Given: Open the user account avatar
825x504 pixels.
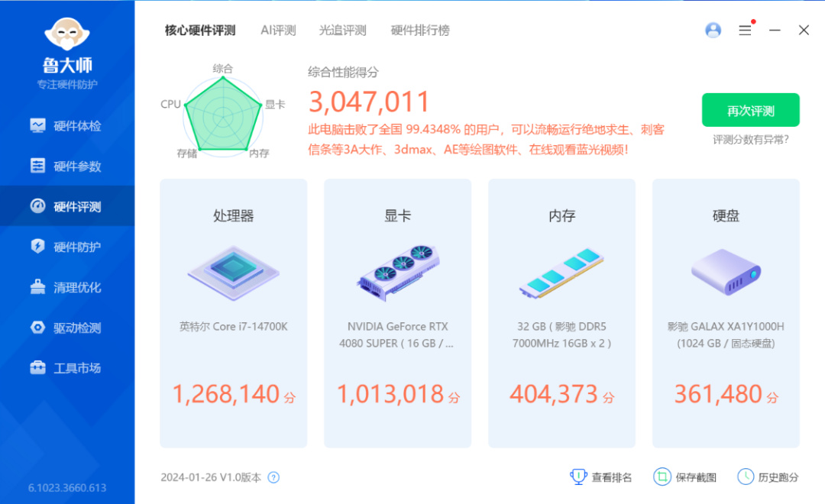Looking at the screenshot, I should (x=713, y=30).
